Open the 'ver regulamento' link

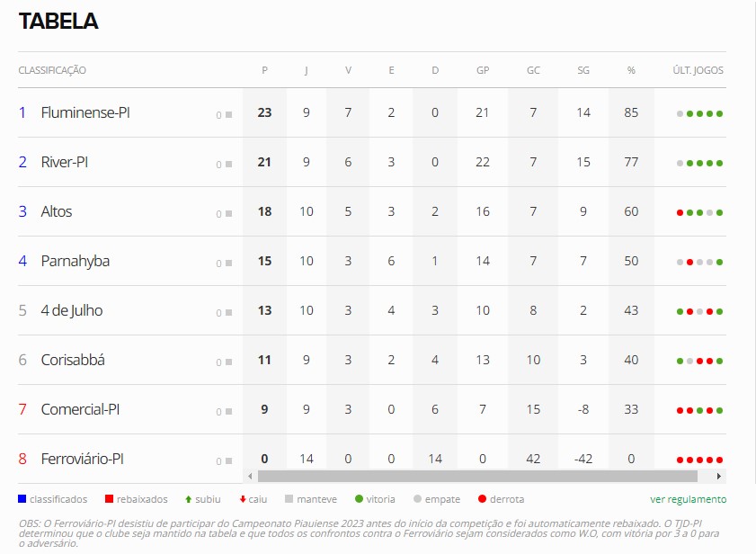pos(688,499)
